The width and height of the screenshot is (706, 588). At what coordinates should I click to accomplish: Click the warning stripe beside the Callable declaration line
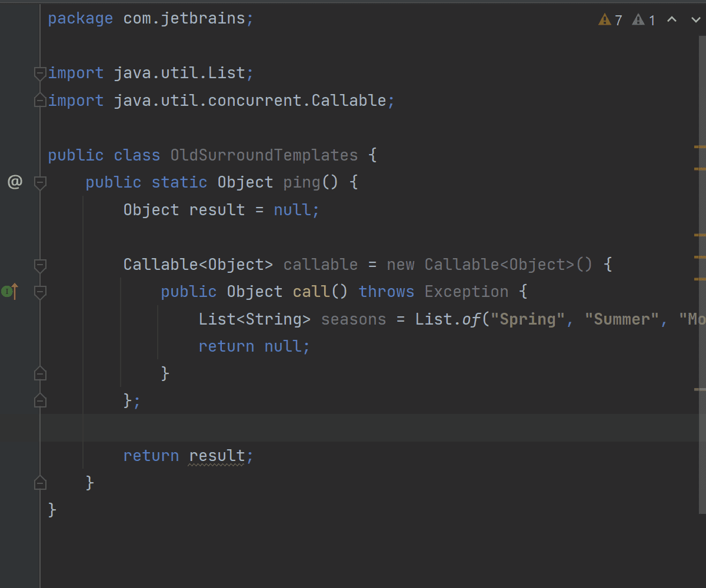tap(700, 257)
